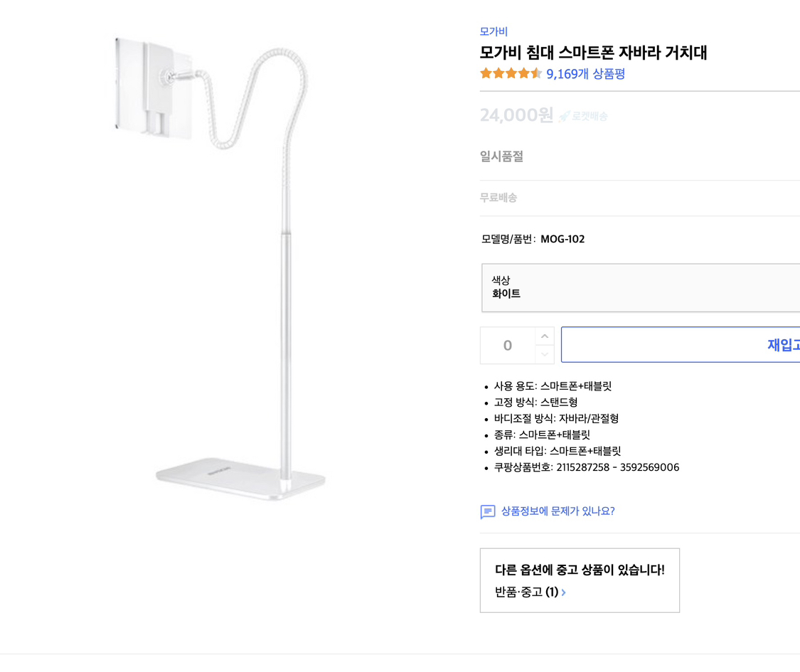The width and height of the screenshot is (800, 672).
Task: Open the 9,169개 상품평 reviews link
Action: click(585, 73)
